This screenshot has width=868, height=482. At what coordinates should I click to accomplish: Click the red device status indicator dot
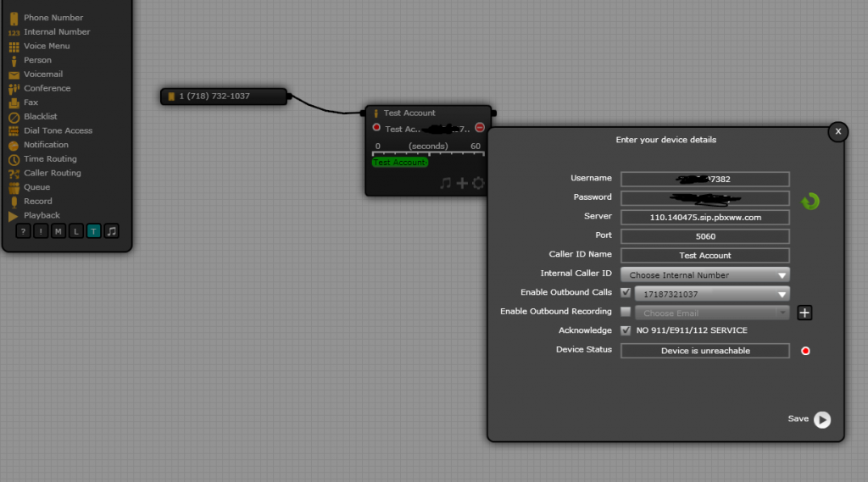tap(805, 351)
